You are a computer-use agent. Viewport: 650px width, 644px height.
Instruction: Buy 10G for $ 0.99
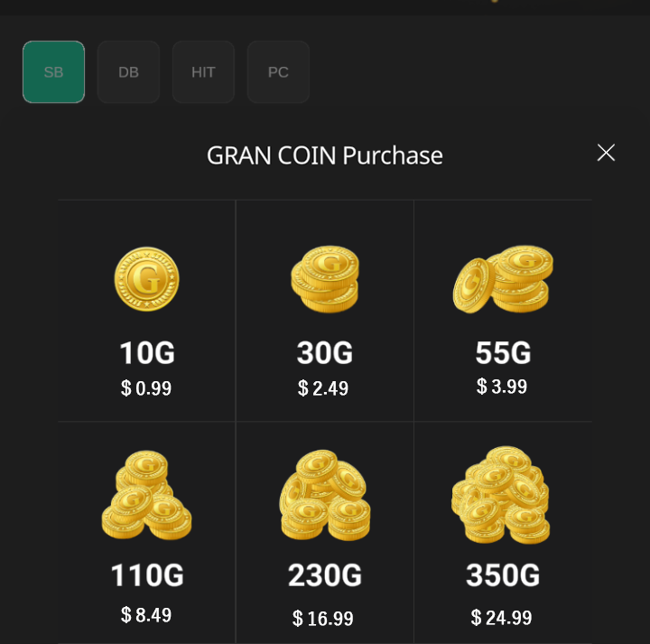coord(147,311)
